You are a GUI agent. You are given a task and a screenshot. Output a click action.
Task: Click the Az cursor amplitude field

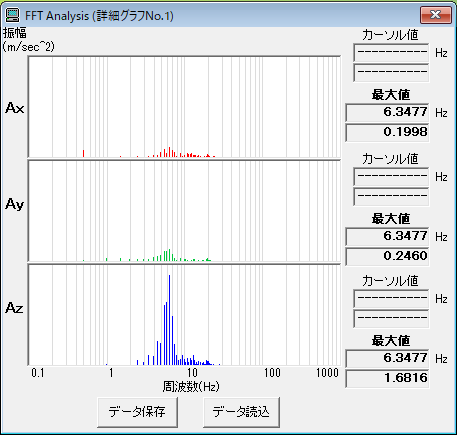391,319
